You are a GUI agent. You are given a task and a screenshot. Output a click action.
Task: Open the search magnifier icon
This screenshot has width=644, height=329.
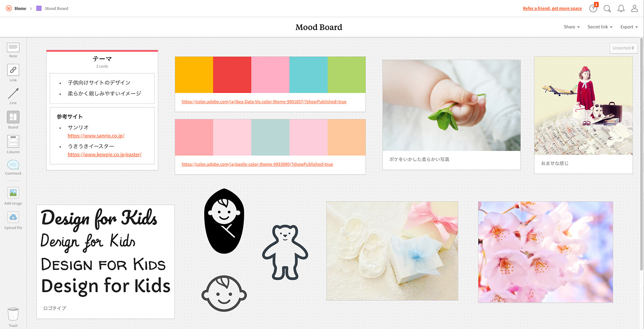607,9
